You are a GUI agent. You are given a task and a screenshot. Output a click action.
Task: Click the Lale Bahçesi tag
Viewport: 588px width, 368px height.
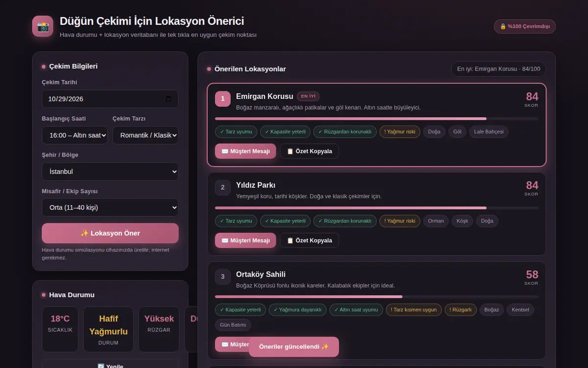(x=489, y=131)
